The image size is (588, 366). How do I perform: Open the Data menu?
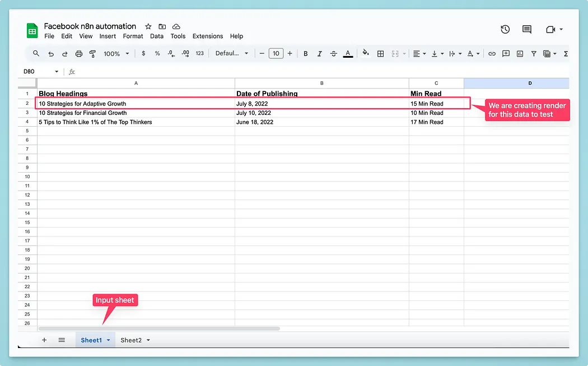pos(157,36)
